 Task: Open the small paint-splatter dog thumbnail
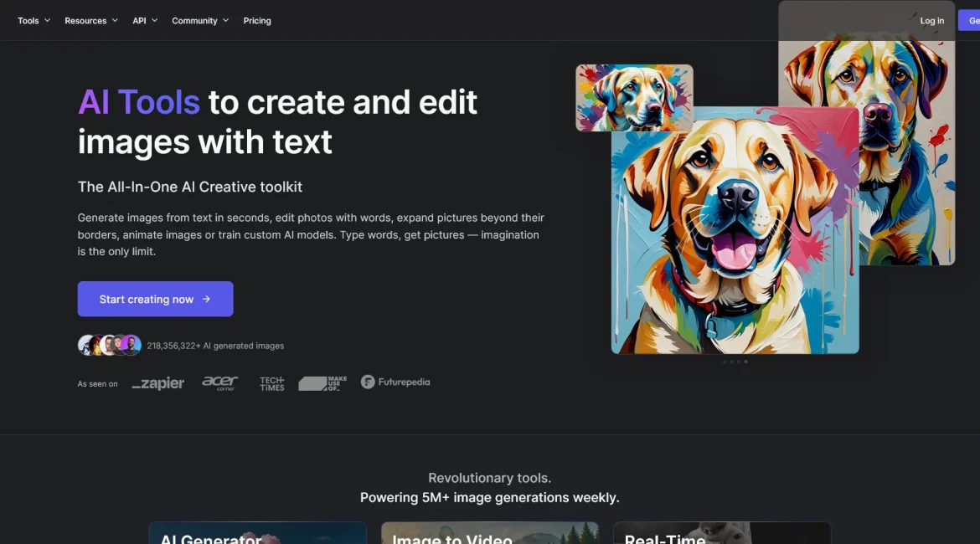click(634, 98)
